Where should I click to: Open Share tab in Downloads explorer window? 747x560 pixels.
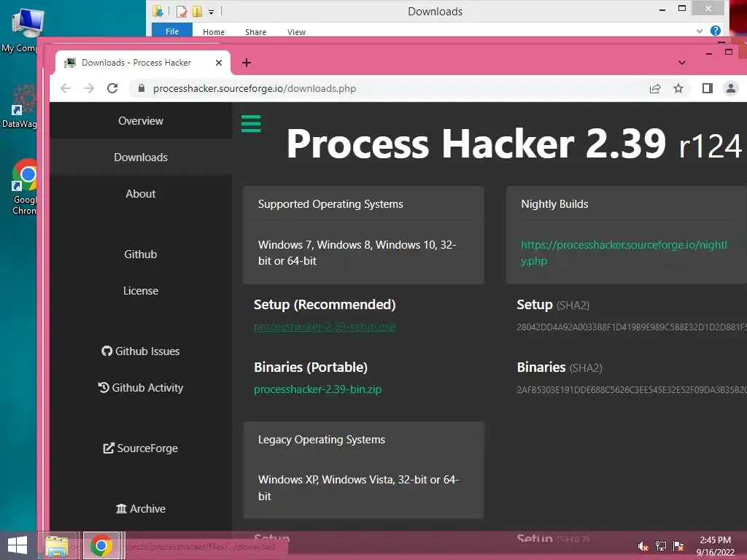(x=255, y=32)
